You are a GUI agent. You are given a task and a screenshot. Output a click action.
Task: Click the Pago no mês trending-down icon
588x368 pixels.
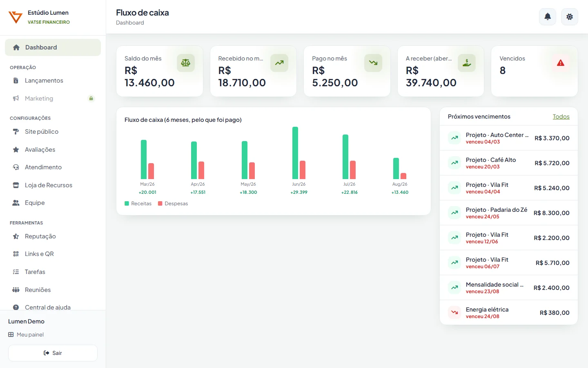tap(373, 63)
